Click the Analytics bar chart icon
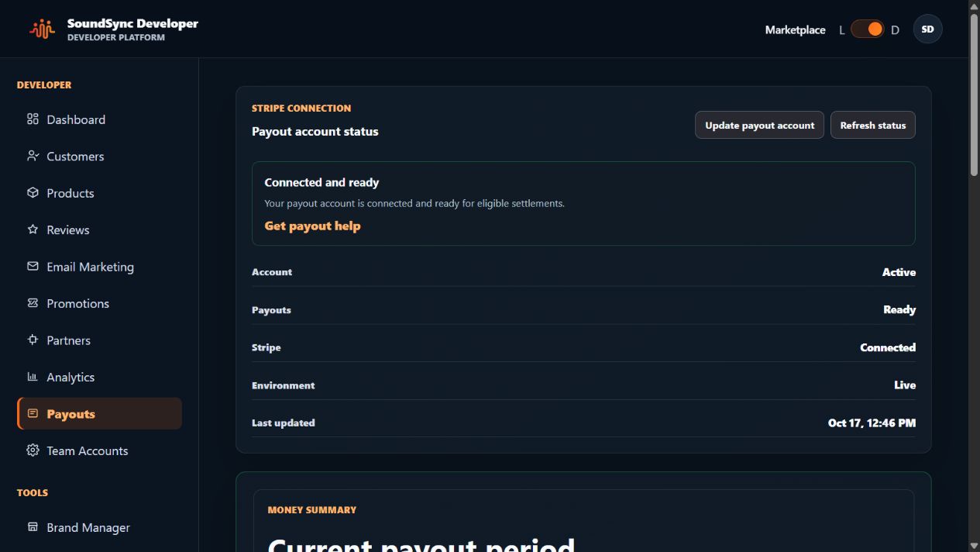Viewport: 980px width, 552px height. coord(33,377)
